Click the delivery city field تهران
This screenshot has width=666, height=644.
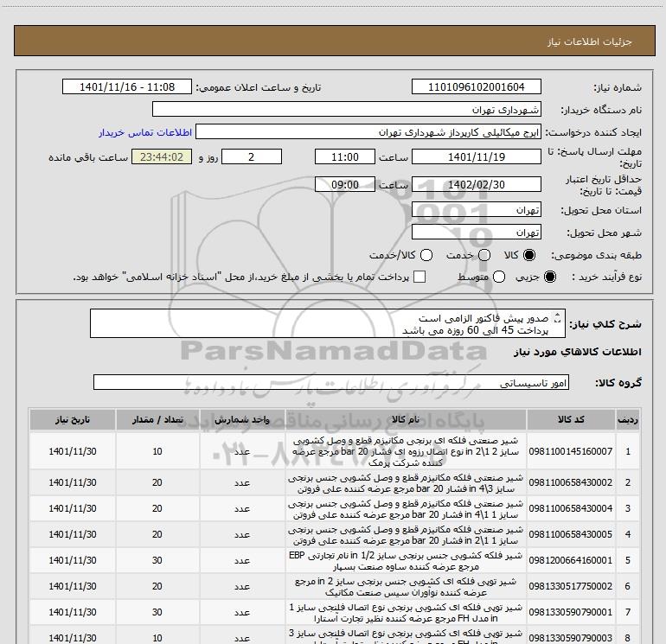point(476,232)
